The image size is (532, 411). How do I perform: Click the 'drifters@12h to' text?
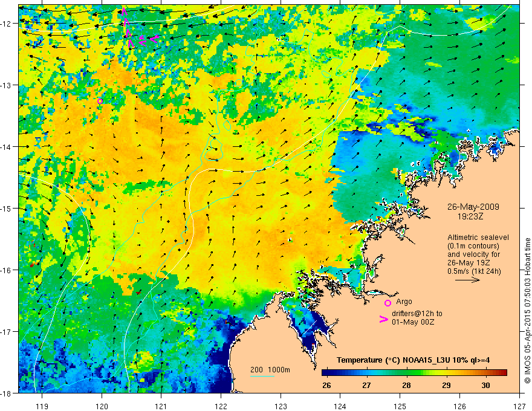tap(417, 314)
